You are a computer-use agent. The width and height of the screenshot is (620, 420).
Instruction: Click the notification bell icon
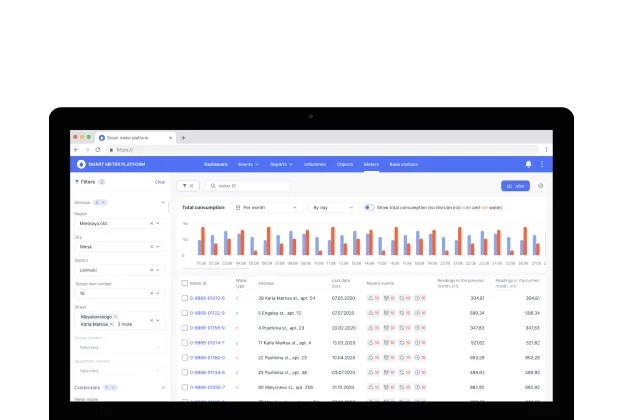(x=528, y=164)
